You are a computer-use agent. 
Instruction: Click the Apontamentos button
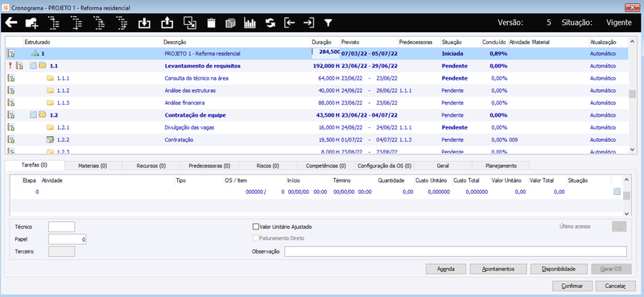(x=497, y=269)
